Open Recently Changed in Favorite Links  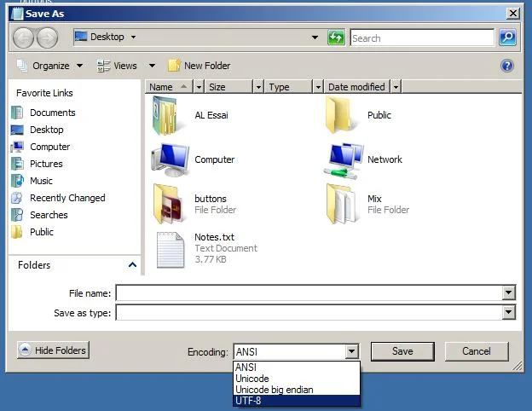pyautogui.click(x=67, y=198)
